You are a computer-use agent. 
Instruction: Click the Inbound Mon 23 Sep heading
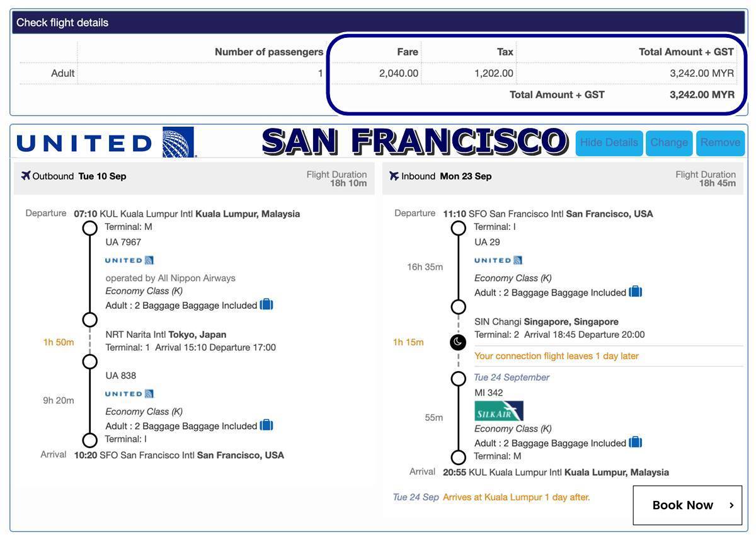pos(440,176)
